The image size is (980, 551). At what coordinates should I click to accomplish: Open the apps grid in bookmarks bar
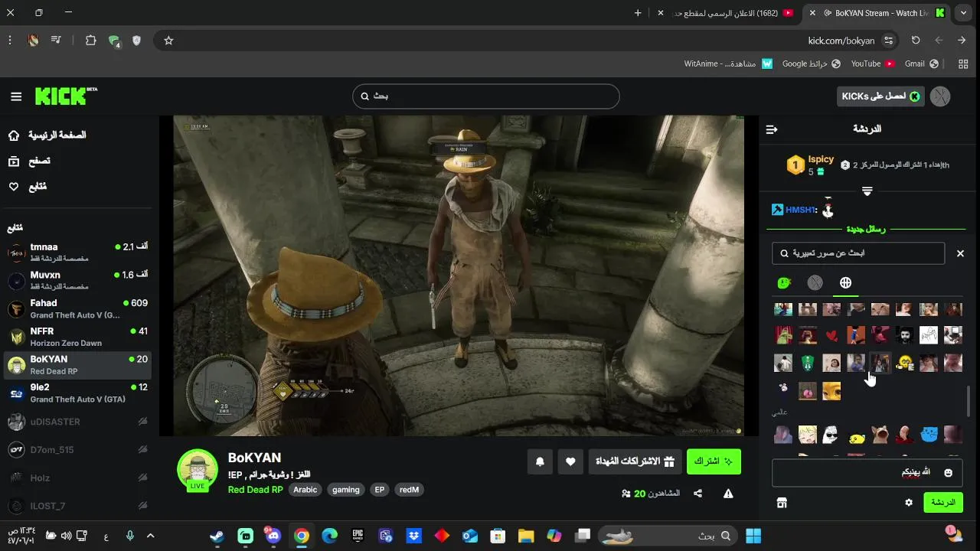tap(962, 64)
